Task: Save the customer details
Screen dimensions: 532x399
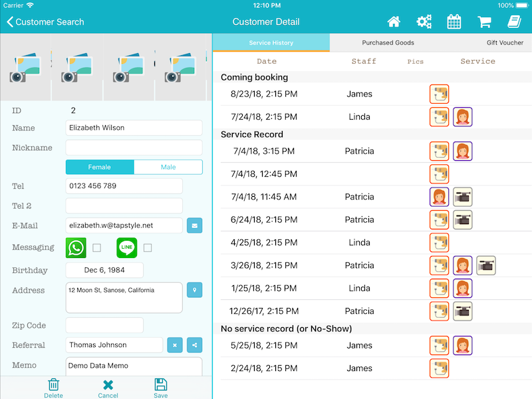Action: [x=160, y=388]
